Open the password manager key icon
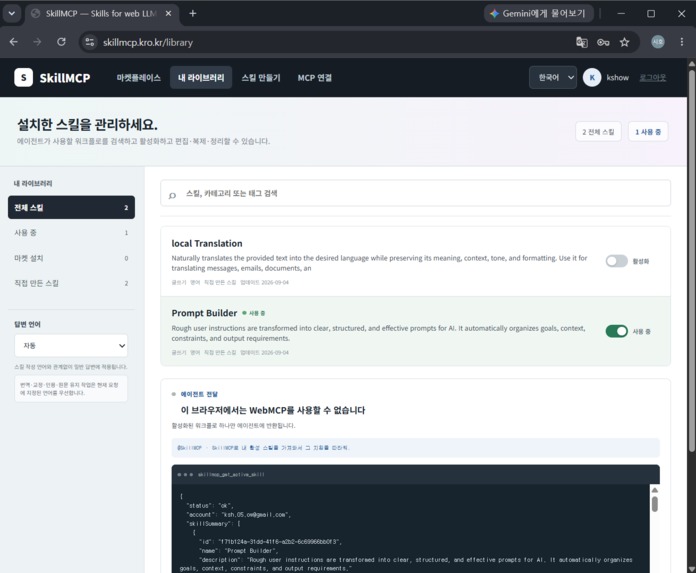This screenshot has width=696, height=573. coord(603,42)
